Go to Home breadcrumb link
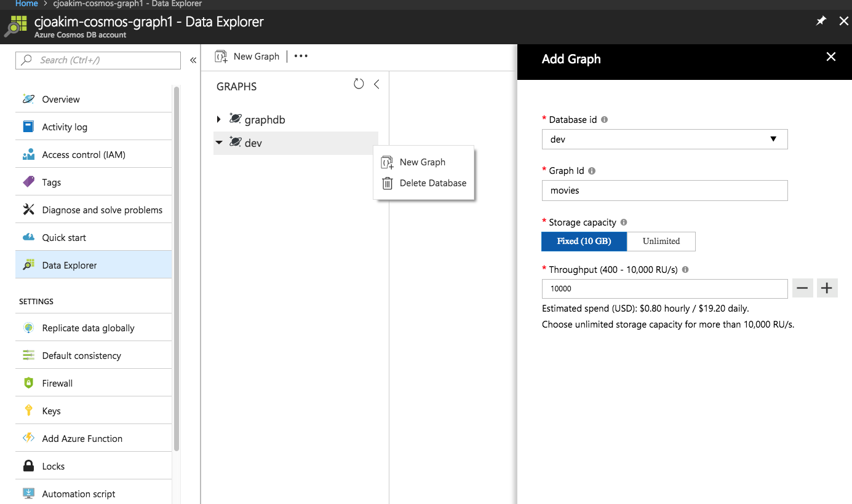 point(26,4)
